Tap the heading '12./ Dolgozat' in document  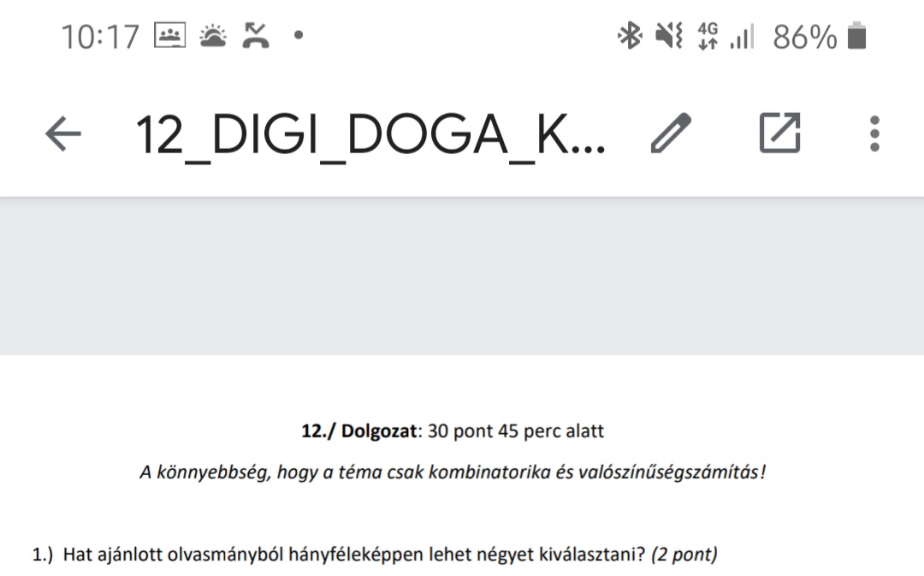click(358, 431)
